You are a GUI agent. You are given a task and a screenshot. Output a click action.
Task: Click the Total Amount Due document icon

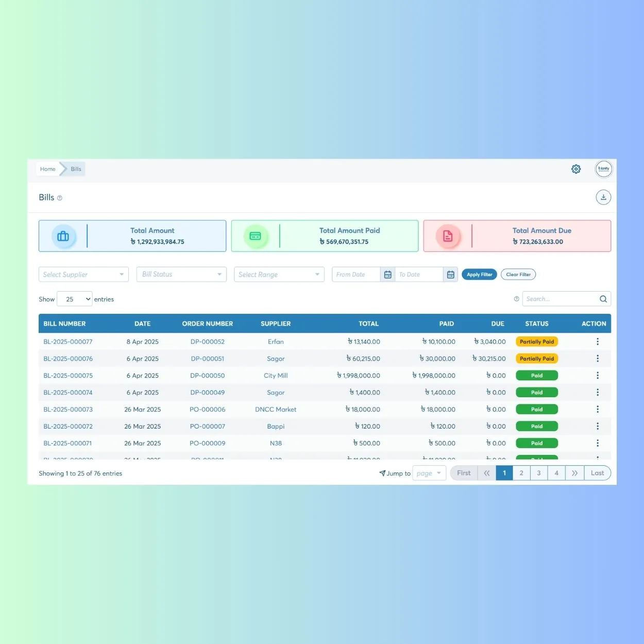pyautogui.click(x=448, y=236)
